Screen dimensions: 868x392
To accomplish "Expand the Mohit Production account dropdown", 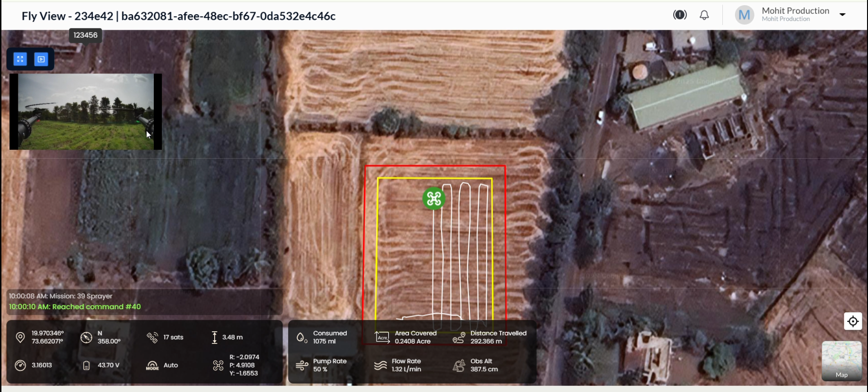I will [843, 15].
